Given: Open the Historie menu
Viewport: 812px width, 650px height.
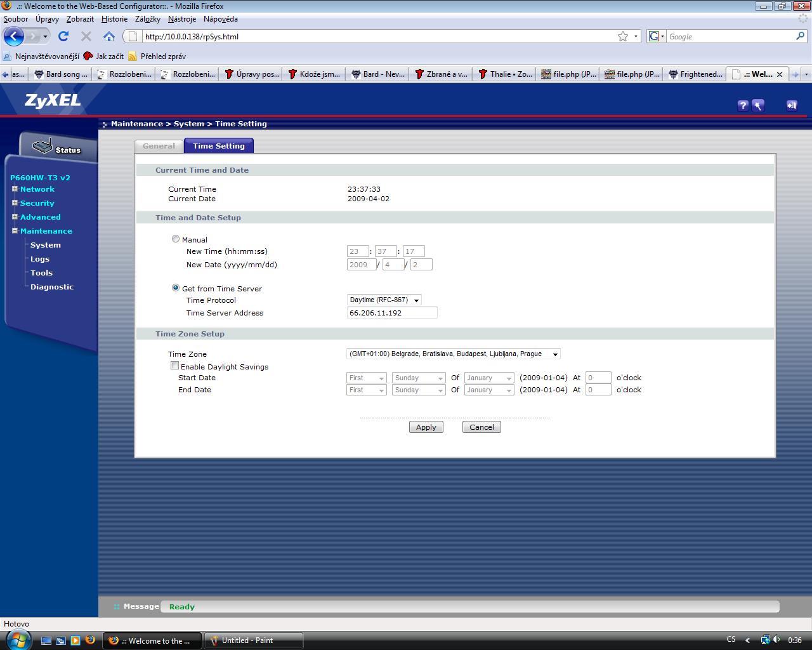Looking at the screenshot, I should pyautogui.click(x=114, y=19).
